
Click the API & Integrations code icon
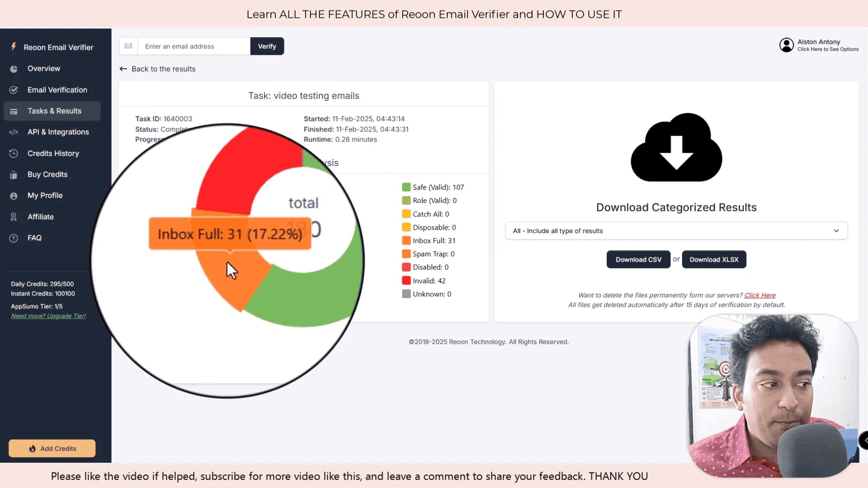point(14,132)
